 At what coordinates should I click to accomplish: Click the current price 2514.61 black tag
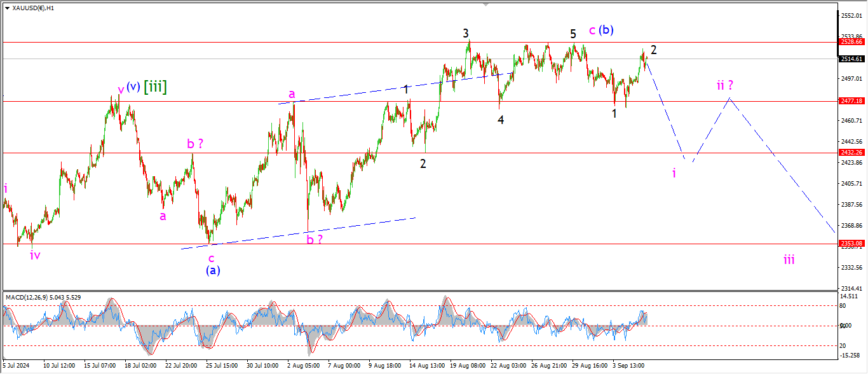pyautogui.click(x=851, y=59)
